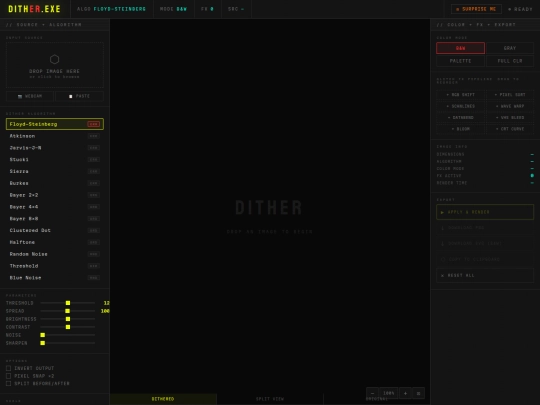
Task: Click the badge on Halftone row
Action: coord(93,242)
